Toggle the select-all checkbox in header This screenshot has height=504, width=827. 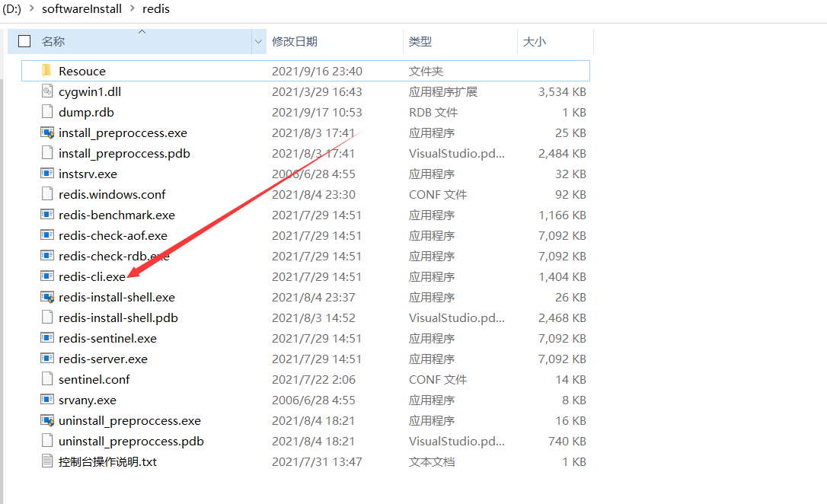pos(24,41)
